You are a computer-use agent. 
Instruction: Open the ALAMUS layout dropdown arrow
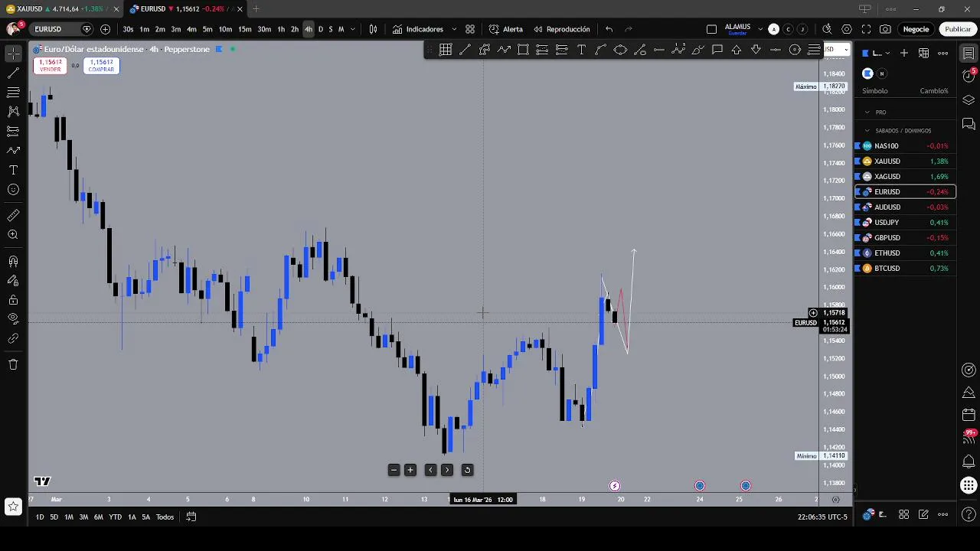point(760,29)
